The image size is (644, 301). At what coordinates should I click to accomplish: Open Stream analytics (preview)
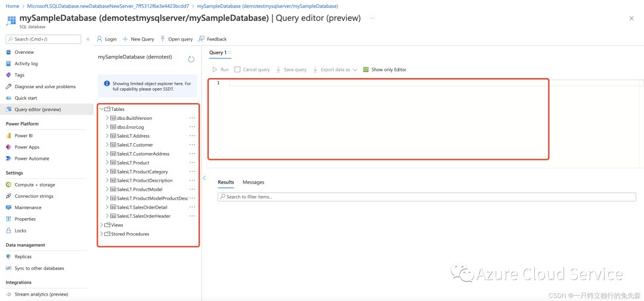tap(41, 294)
